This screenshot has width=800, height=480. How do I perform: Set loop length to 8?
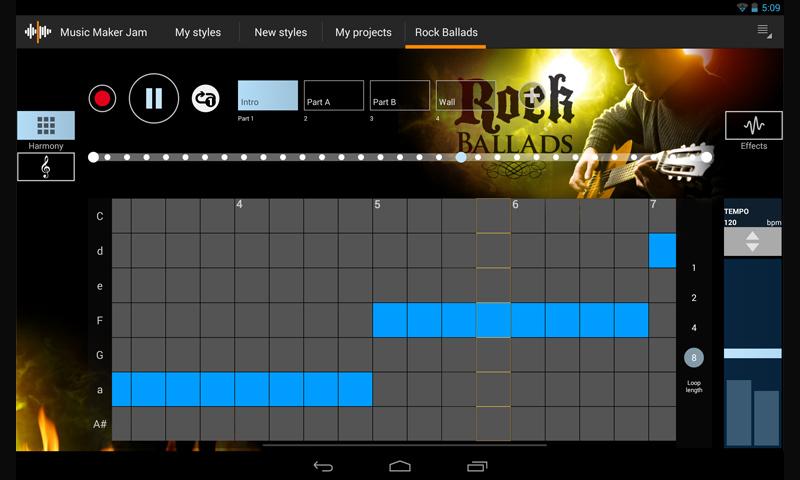[693, 358]
